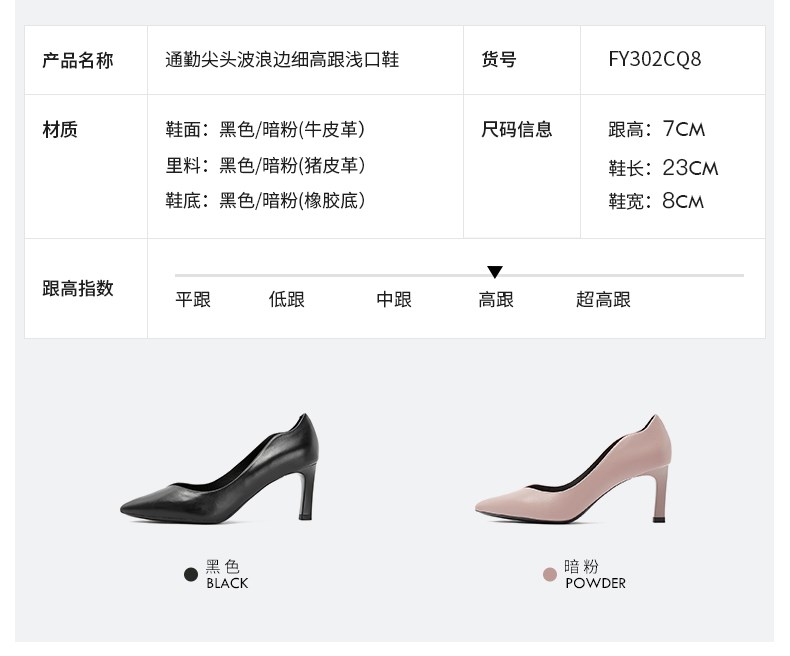Click the 跟高指数 row header

78,289
